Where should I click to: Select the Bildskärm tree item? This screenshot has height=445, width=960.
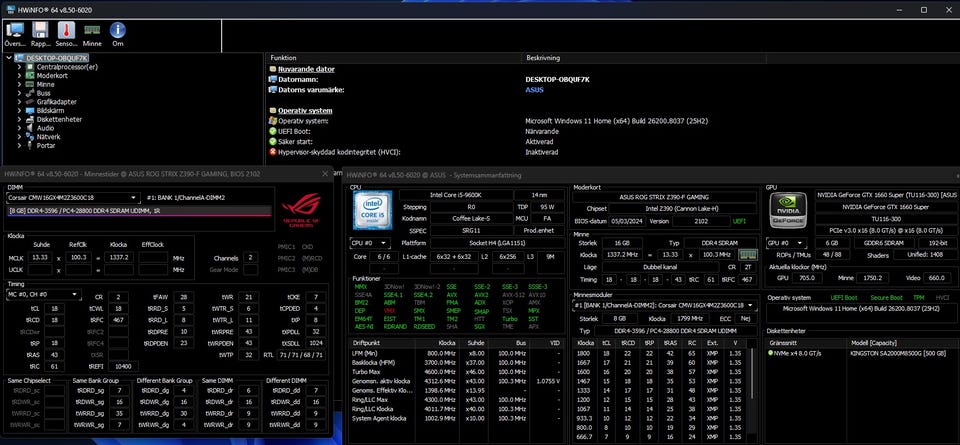pyautogui.click(x=50, y=111)
